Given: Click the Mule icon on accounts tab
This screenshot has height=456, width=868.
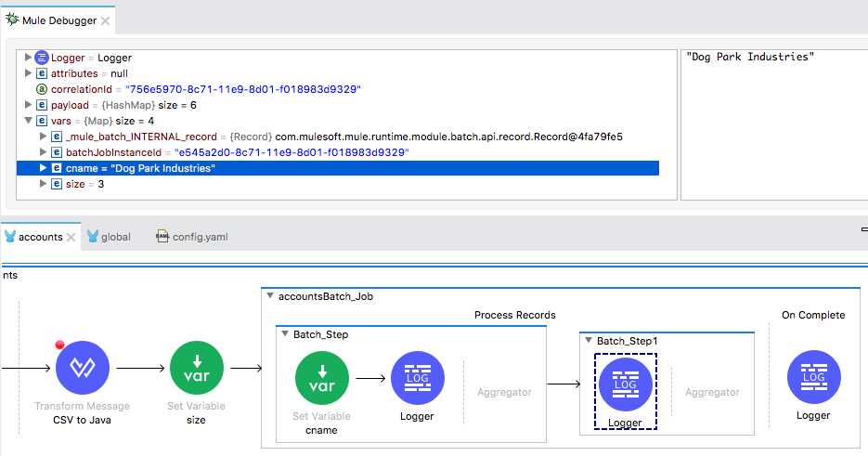Looking at the screenshot, I should (10, 237).
